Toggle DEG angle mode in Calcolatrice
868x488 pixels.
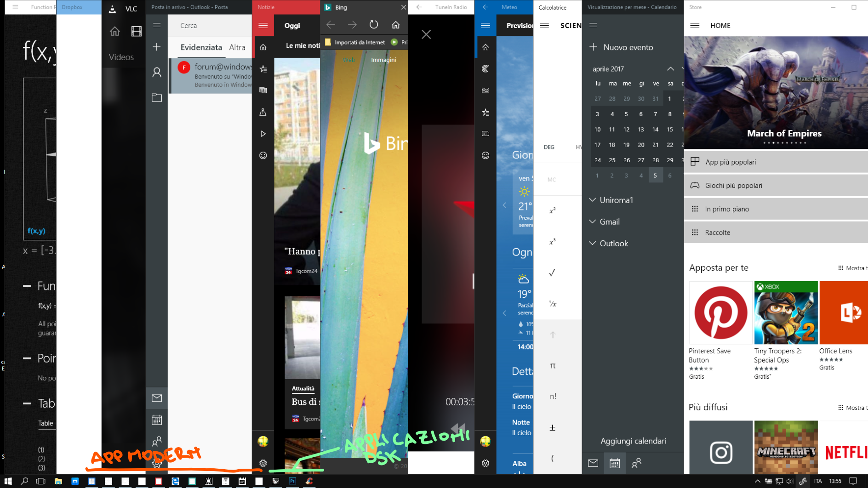[x=549, y=147]
